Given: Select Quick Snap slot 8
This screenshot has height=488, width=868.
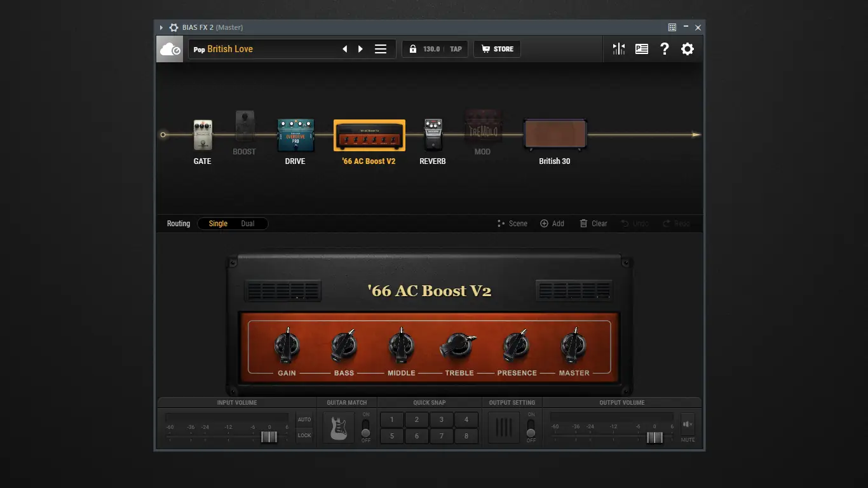Looking at the screenshot, I should coord(466,436).
